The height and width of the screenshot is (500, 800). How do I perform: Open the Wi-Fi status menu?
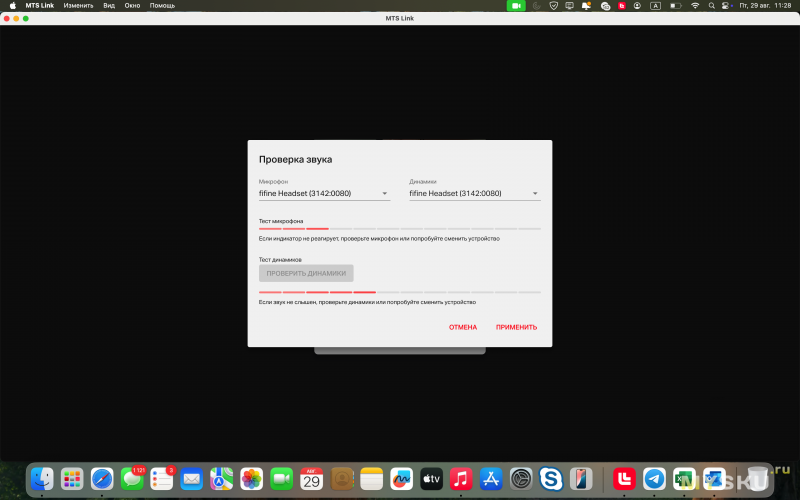tap(695, 6)
